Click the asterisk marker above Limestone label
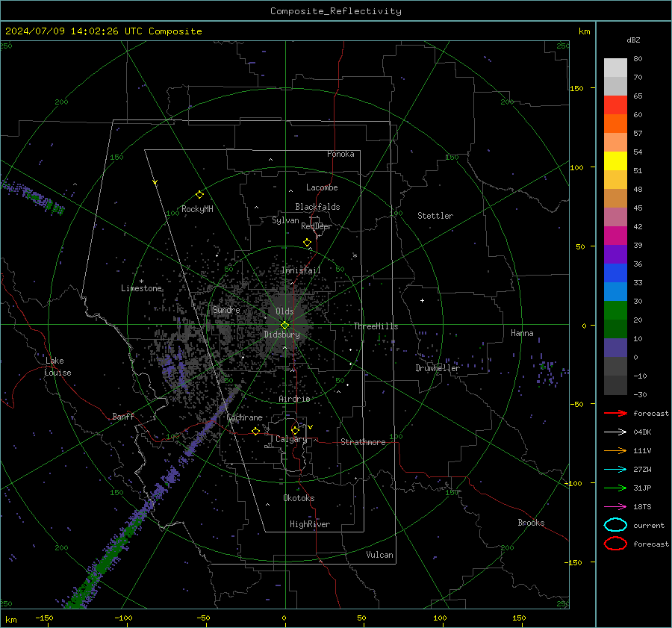 [141, 282]
